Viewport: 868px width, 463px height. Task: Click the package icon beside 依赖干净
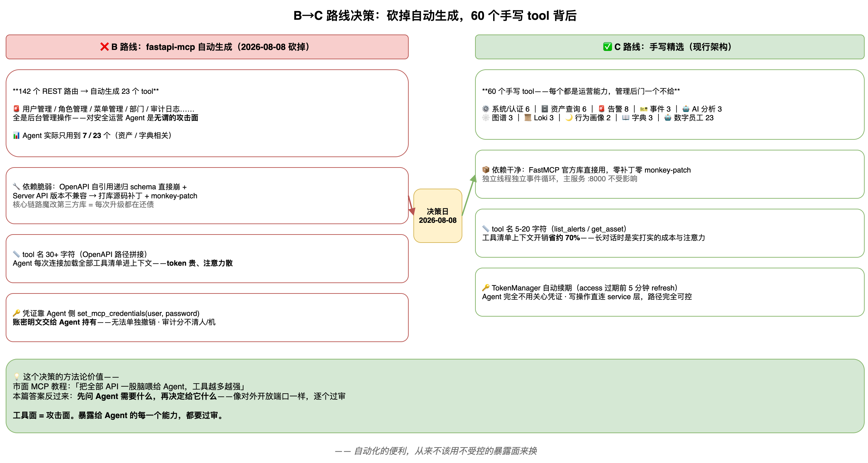[x=485, y=170]
